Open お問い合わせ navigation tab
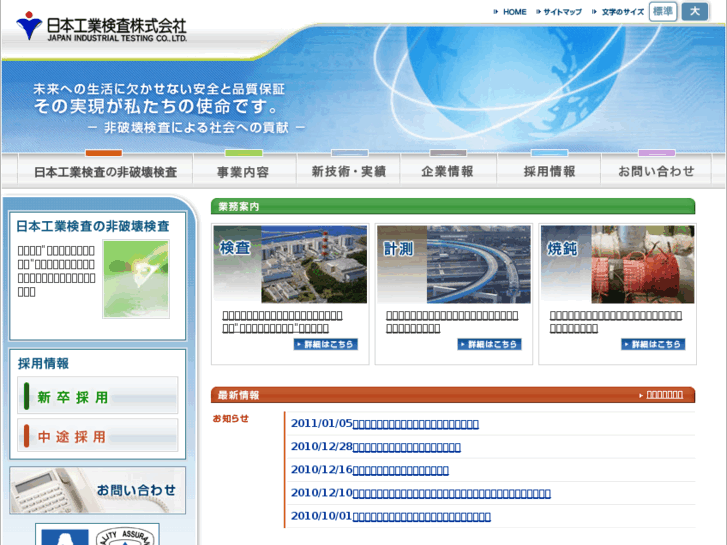The height and width of the screenshot is (545, 727). [656, 172]
